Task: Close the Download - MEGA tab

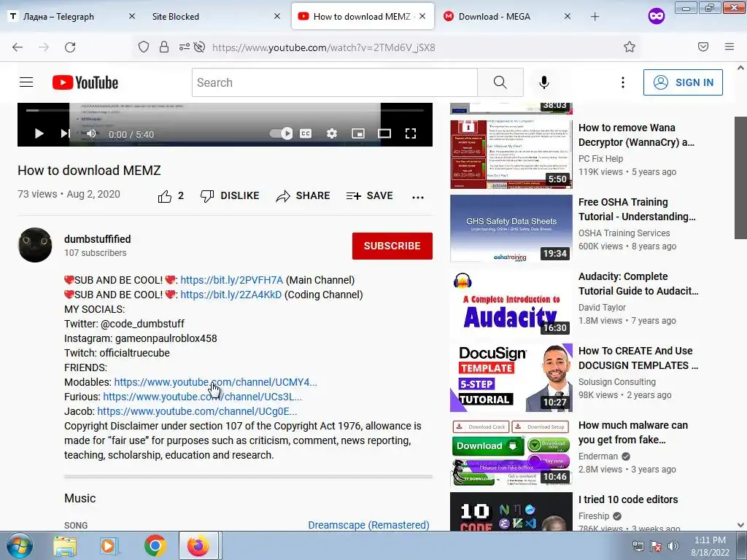Action: tap(567, 16)
